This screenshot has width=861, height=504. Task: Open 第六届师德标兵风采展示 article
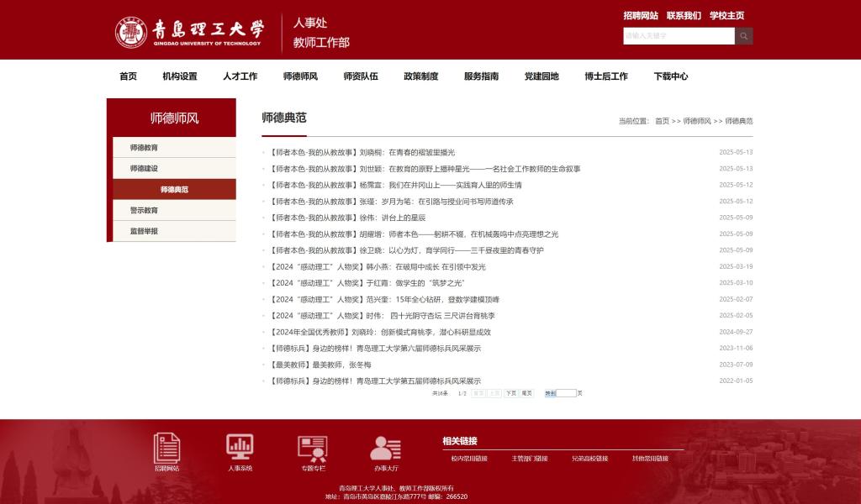(374, 349)
